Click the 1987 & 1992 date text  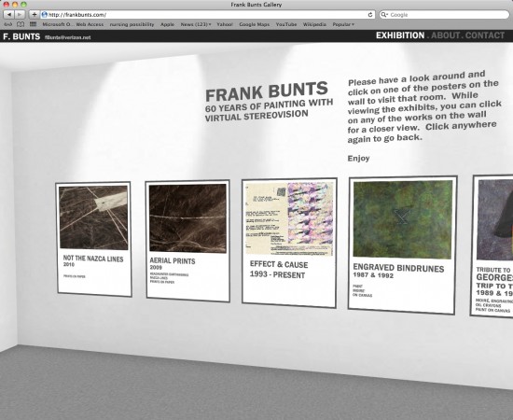click(x=373, y=275)
